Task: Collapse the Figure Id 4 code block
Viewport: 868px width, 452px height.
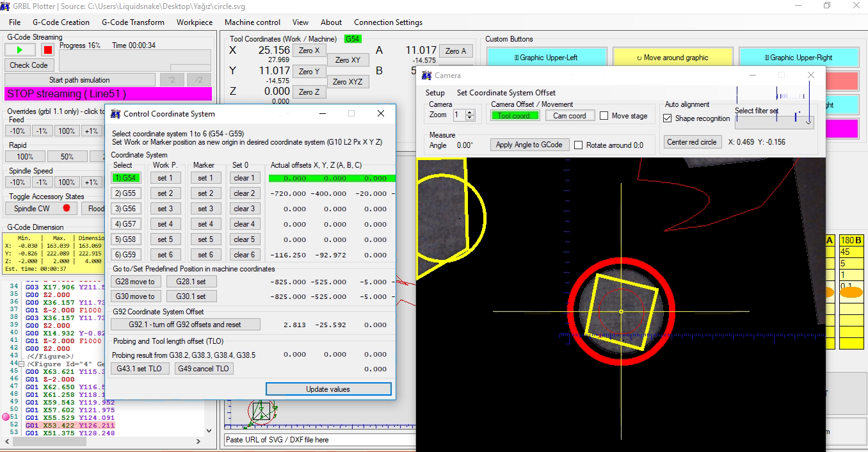Action: 20,364
